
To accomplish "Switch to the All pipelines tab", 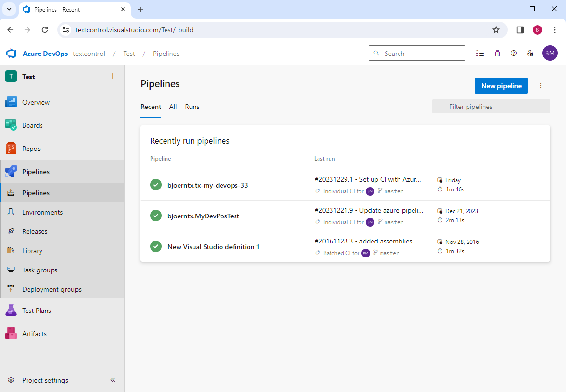I will point(173,107).
